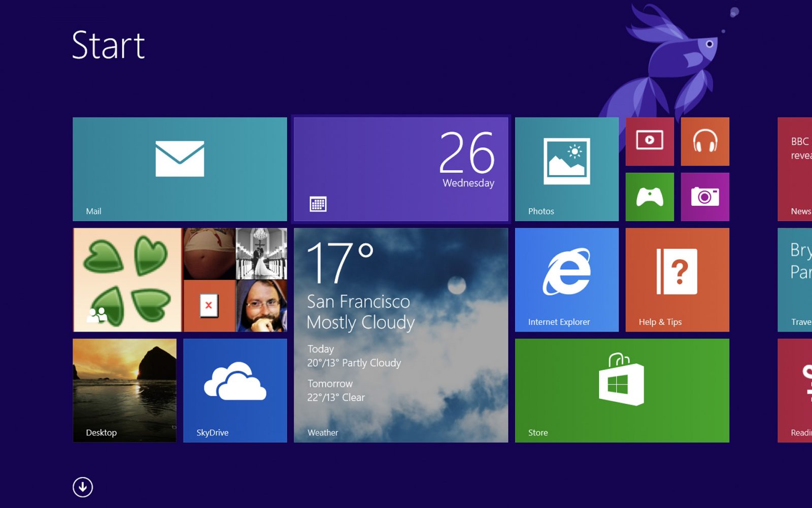Open the Desktop tile
812x508 pixels.
124,390
